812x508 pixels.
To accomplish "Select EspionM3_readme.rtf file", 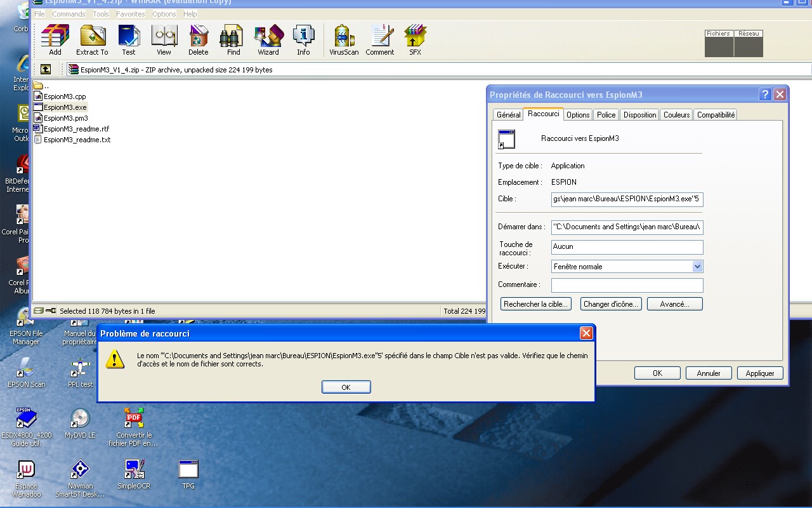I will [71, 129].
